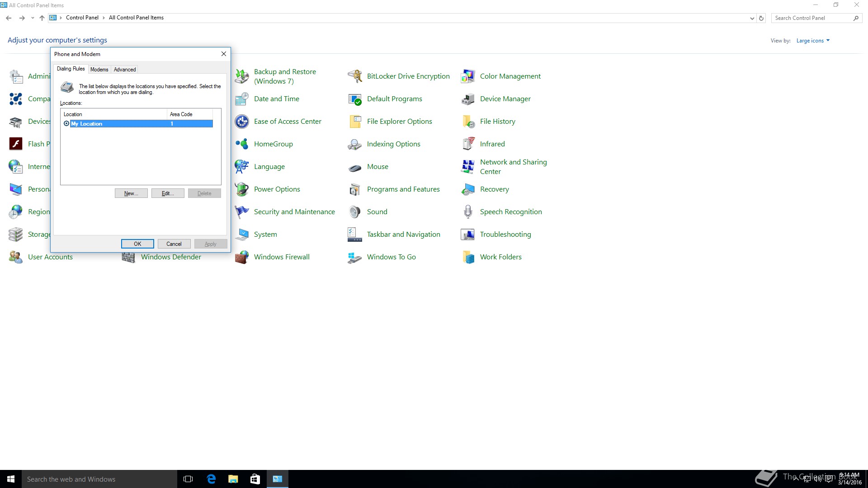Open Task View on the taskbar
Screen dimensions: 868x488
188,479
